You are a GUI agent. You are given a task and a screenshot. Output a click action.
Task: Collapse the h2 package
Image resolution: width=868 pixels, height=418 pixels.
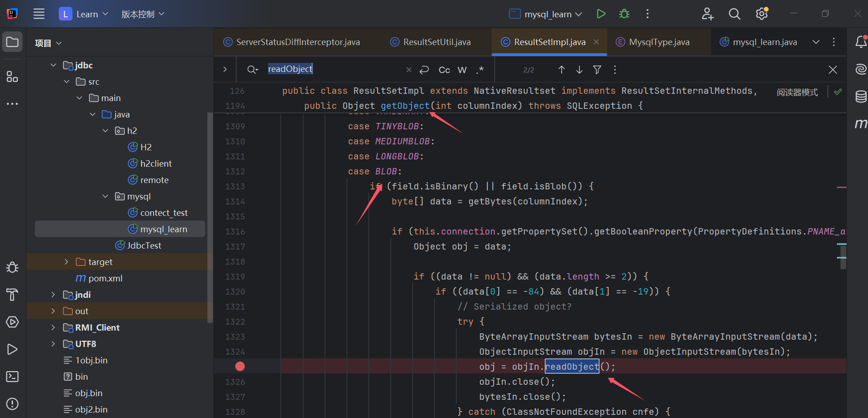pos(105,131)
